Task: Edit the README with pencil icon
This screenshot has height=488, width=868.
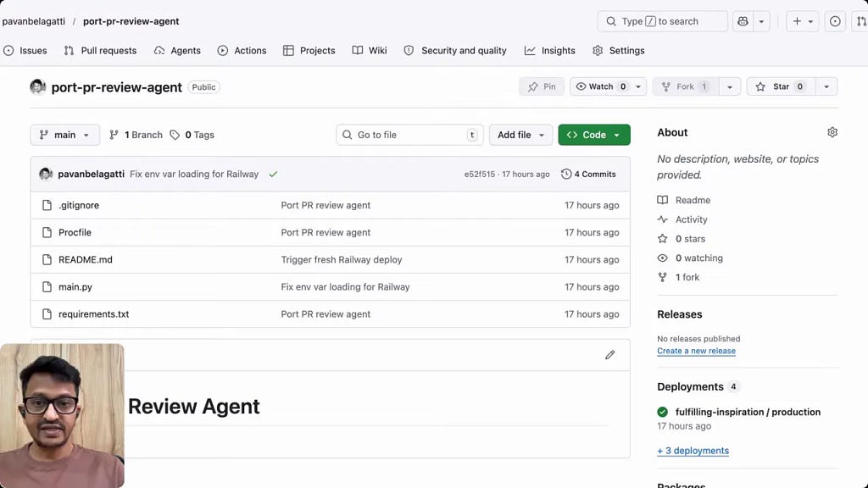Action: coord(610,355)
